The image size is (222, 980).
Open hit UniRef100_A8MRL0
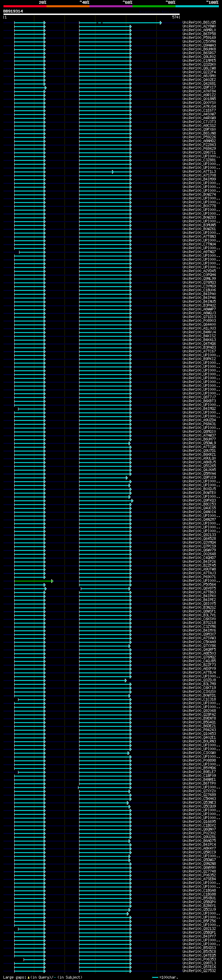coord(199,31)
